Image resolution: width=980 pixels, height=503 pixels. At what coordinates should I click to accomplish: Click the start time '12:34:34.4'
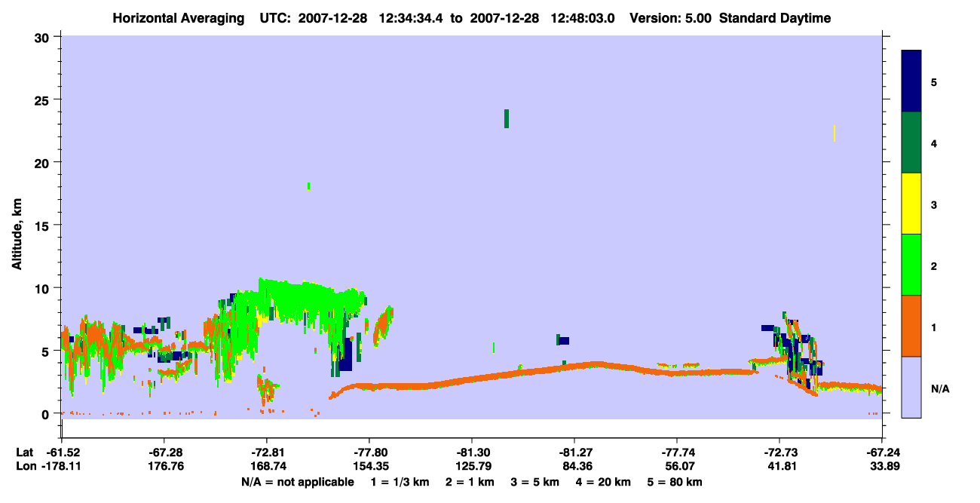pyautogui.click(x=411, y=18)
